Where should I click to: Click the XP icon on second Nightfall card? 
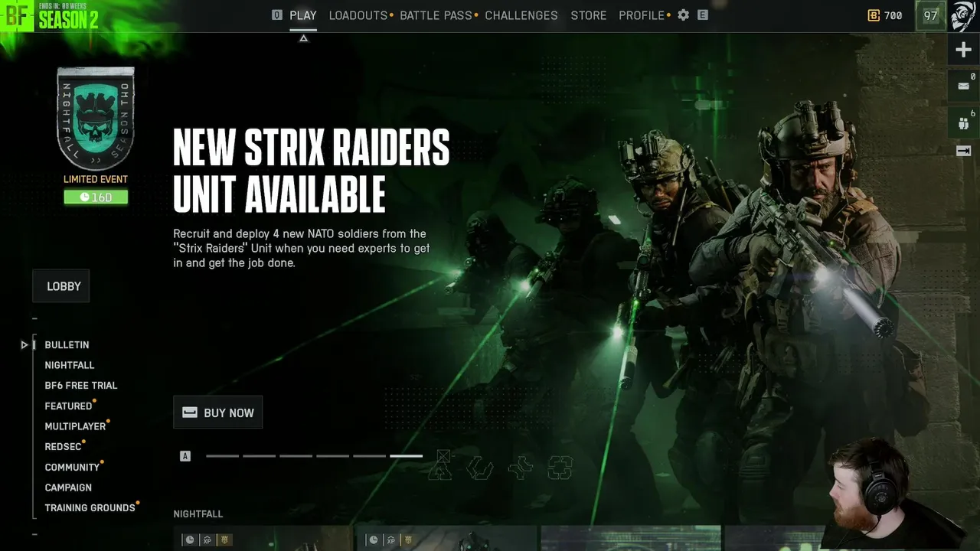390,540
